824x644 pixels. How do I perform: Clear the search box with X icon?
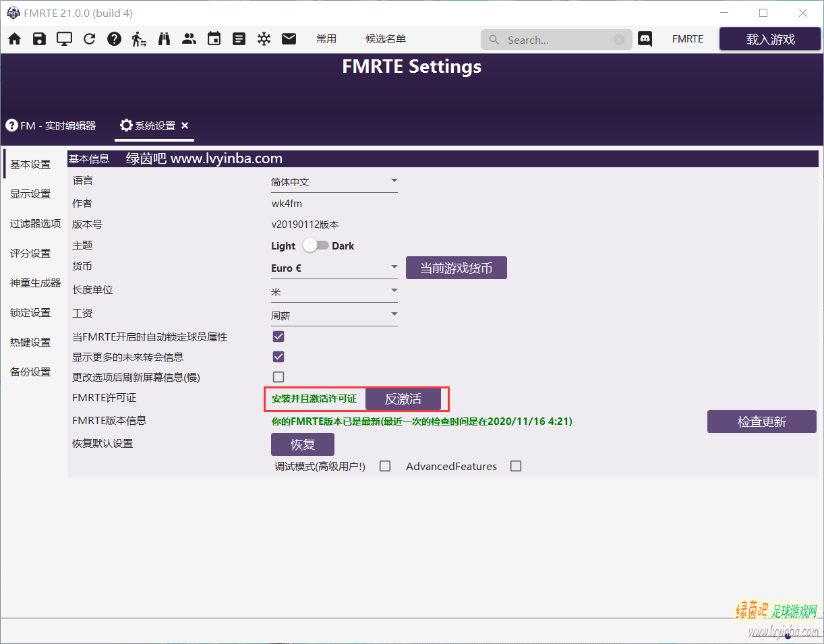tap(619, 40)
